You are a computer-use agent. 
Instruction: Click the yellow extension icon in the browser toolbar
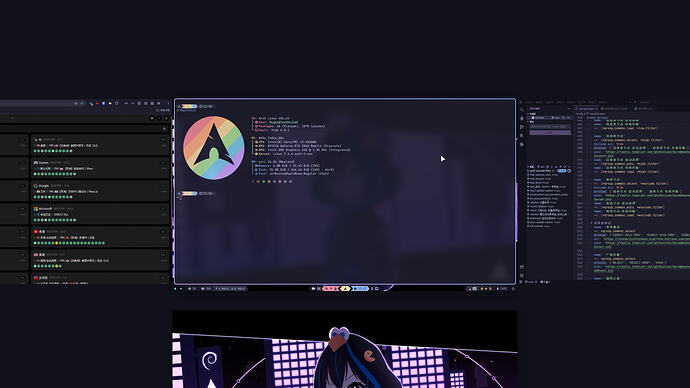[x=110, y=103]
